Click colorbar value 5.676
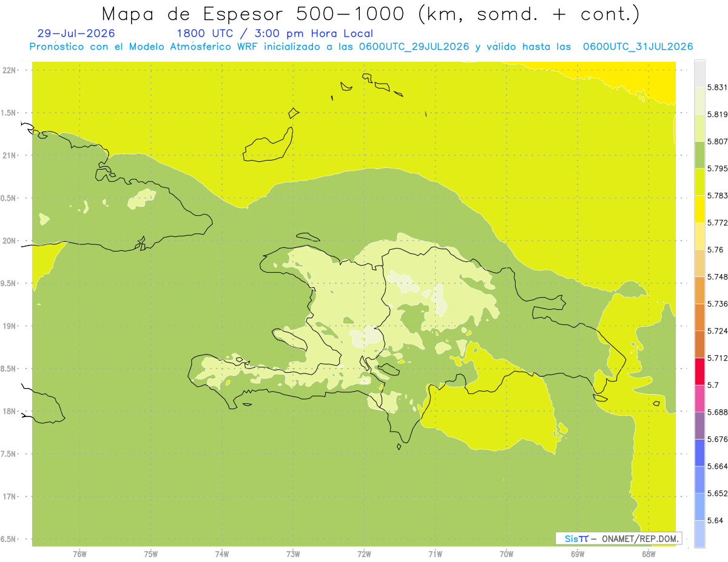Screen dimensions: 728x562 717,440
